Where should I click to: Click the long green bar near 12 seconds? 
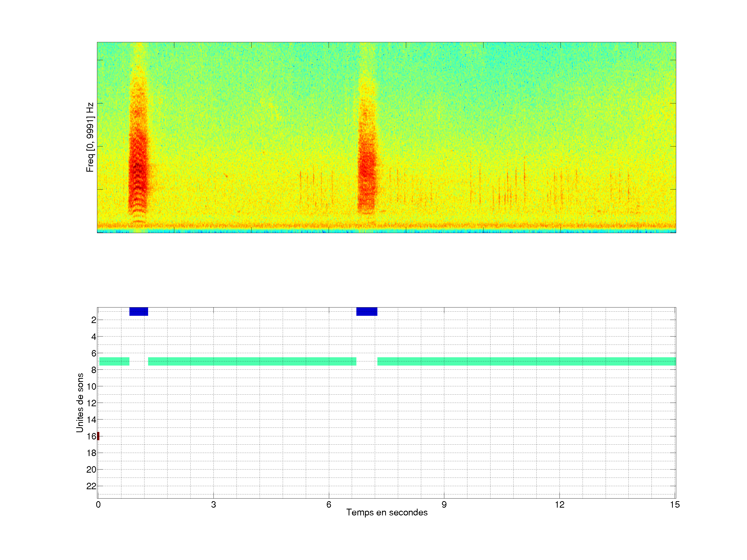tap(559, 361)
